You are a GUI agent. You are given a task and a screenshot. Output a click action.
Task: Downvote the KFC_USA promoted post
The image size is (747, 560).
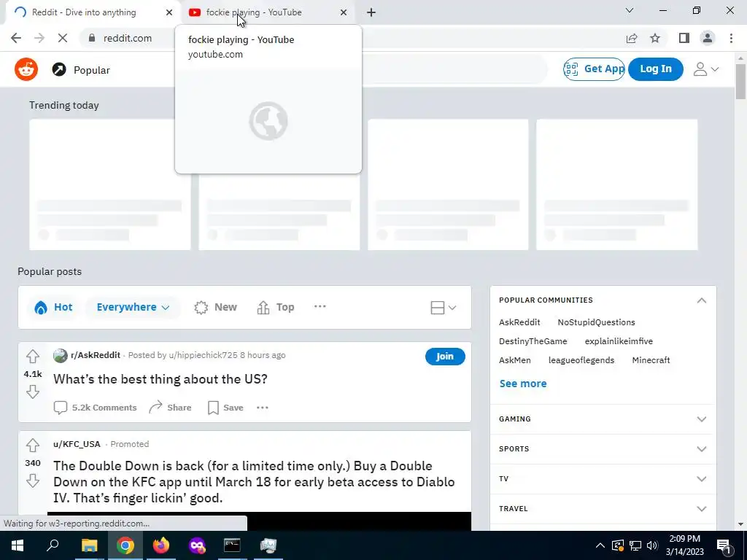pos(32,481)
